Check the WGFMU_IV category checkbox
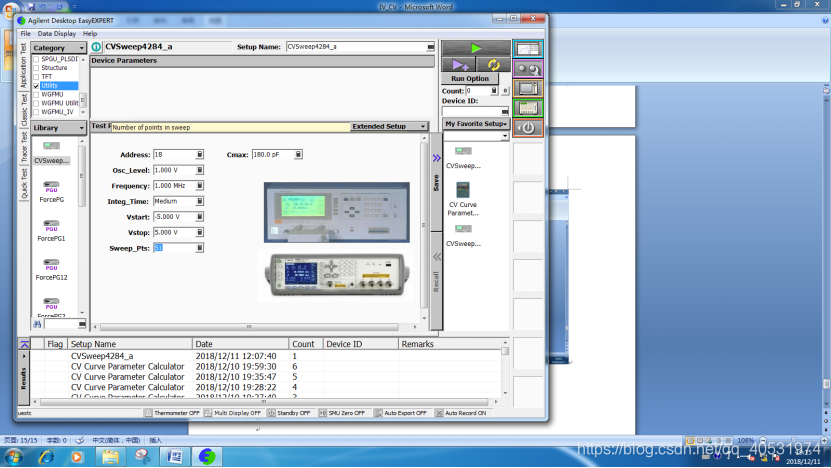Image resolution: width=831 pixels, height=468 pixels. (x=36, y=112)
